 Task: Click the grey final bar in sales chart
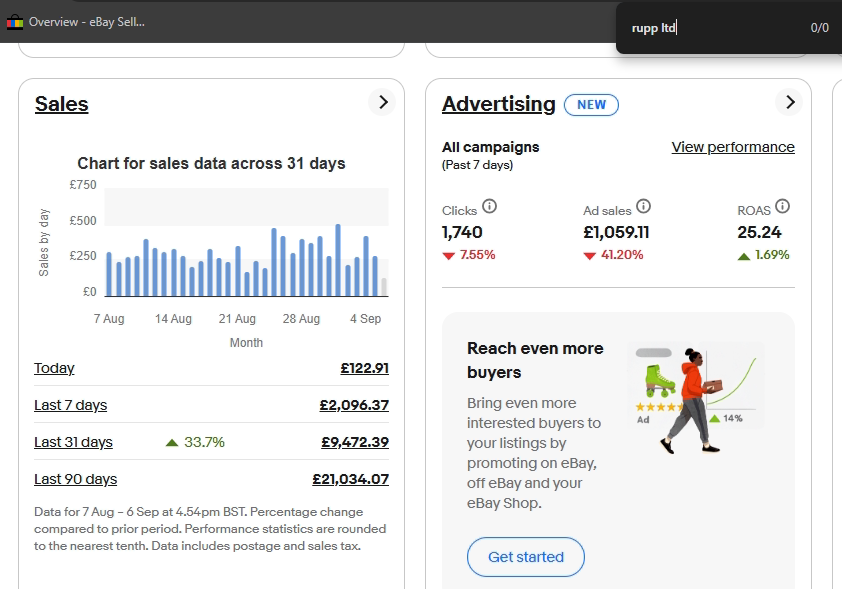[384, 287]
